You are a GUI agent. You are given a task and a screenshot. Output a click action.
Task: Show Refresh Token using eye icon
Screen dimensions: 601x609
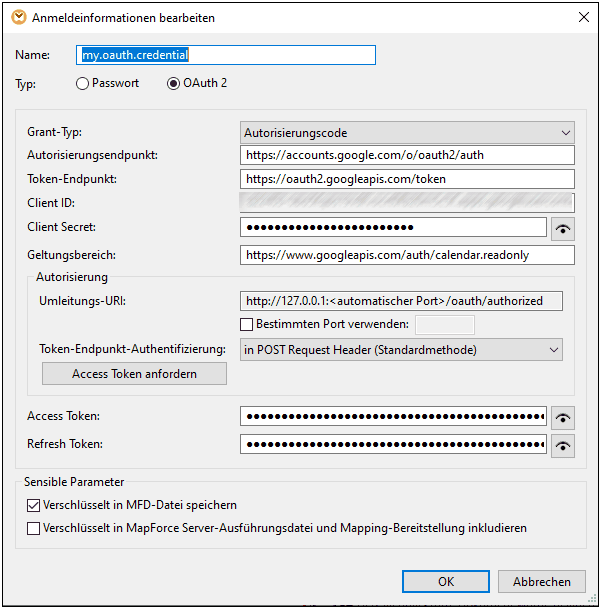tap(563, 446)
